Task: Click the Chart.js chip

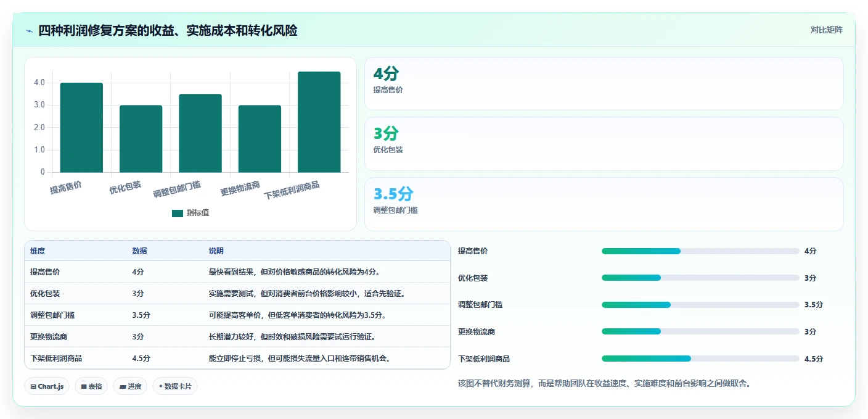Action: click(x=47, y=386)
